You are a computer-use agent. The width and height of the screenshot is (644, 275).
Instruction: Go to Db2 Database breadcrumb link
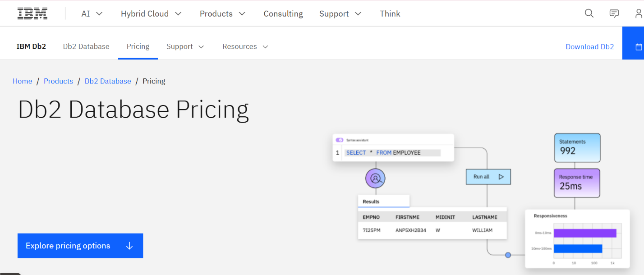pos(108,81)
